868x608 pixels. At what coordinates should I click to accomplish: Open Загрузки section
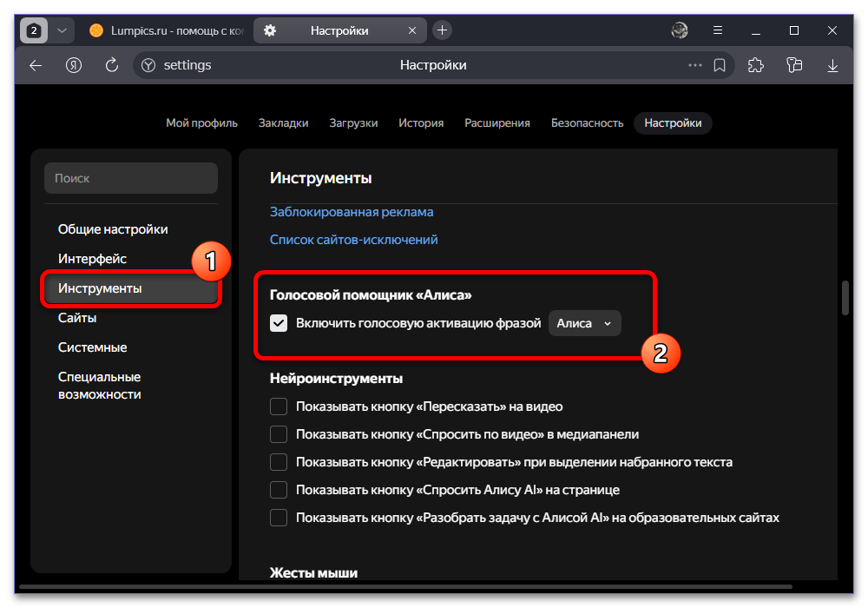(x=353, y=123)
